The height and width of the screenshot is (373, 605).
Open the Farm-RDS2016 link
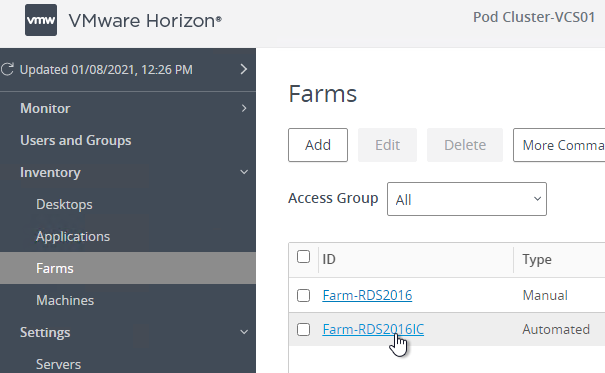[x=367, y=295]
